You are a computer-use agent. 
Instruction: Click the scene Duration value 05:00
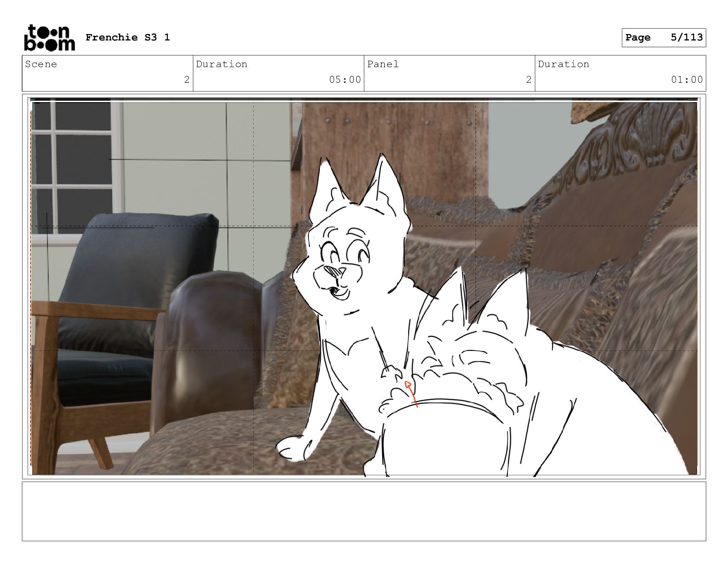(x=345, y=80)
